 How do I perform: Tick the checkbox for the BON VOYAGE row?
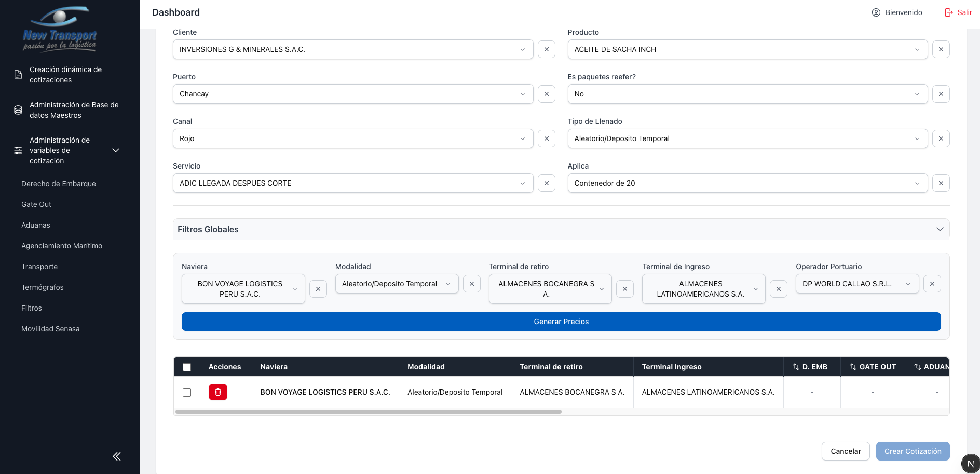187,393
